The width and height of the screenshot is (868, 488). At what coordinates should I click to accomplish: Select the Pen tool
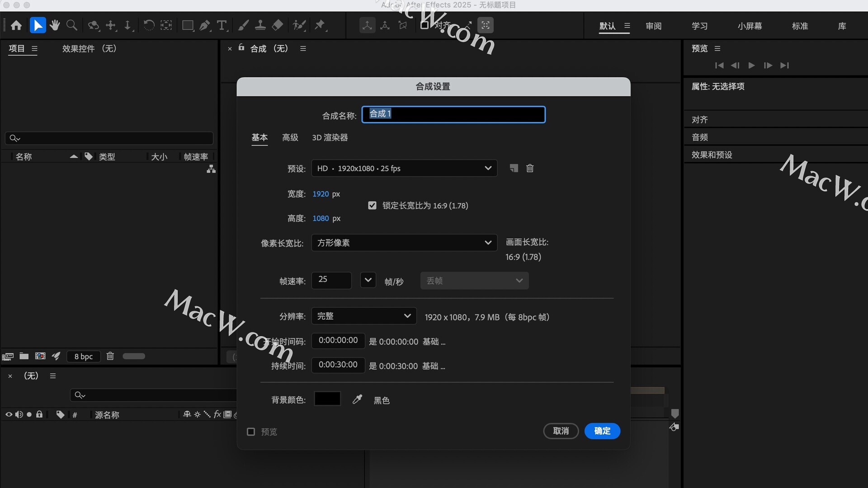pyautogui.click(x=205, y=25)
